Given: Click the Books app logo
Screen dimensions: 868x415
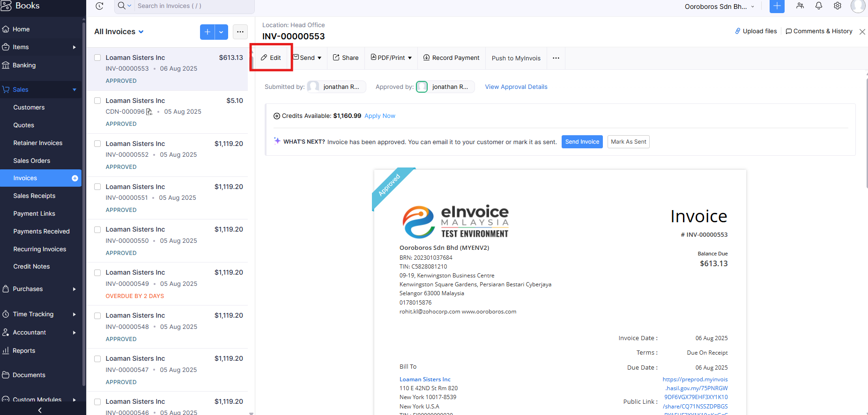Looking at the screenshot, I should 20,6.
